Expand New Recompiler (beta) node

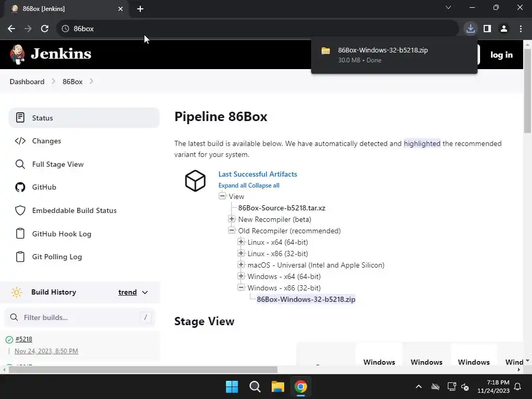(x=232, y=219)
